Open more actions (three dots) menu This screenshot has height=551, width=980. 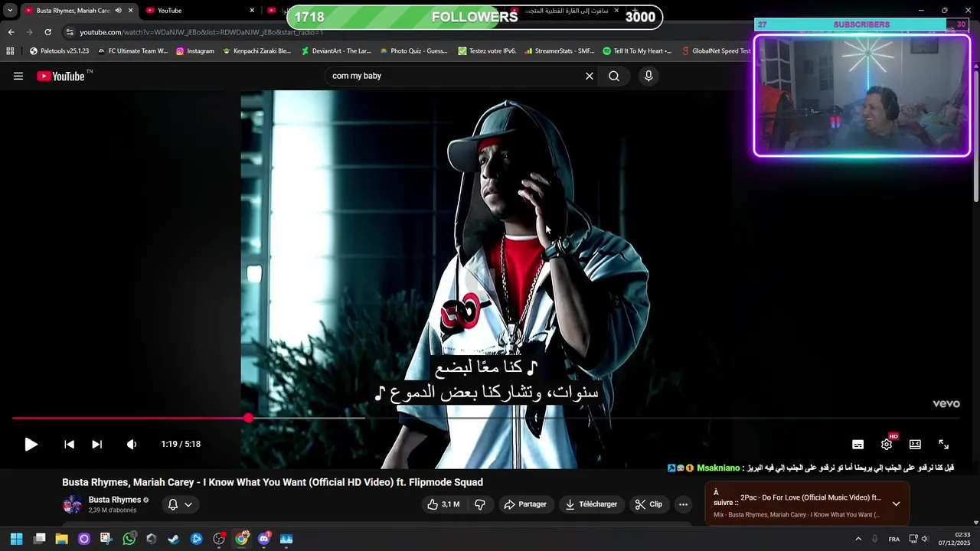(x=683, y=504)
